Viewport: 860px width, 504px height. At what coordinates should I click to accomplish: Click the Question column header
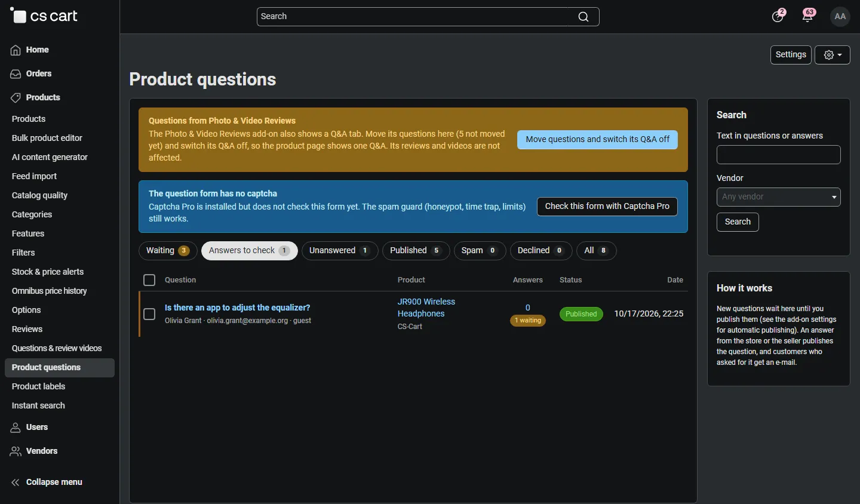180,280
